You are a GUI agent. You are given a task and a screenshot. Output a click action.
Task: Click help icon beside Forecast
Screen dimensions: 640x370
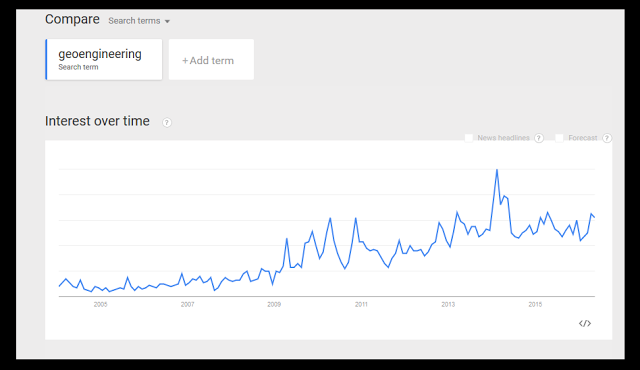(x=607, y=138)
